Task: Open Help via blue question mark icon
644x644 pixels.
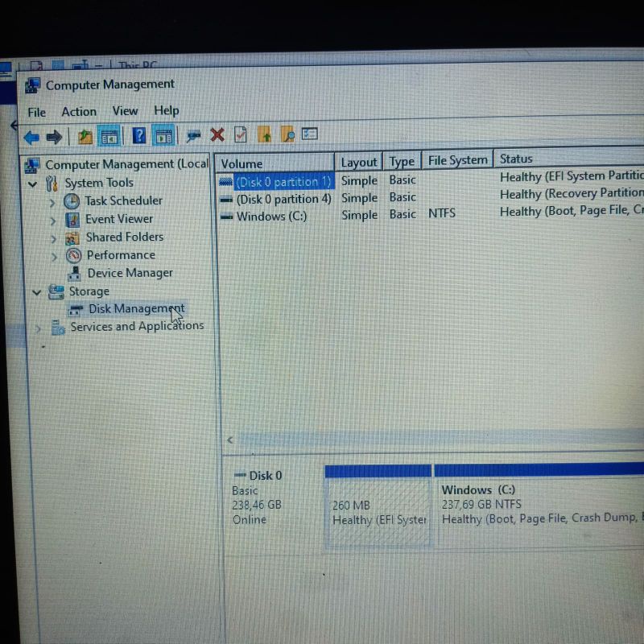Action: [139, 135]
